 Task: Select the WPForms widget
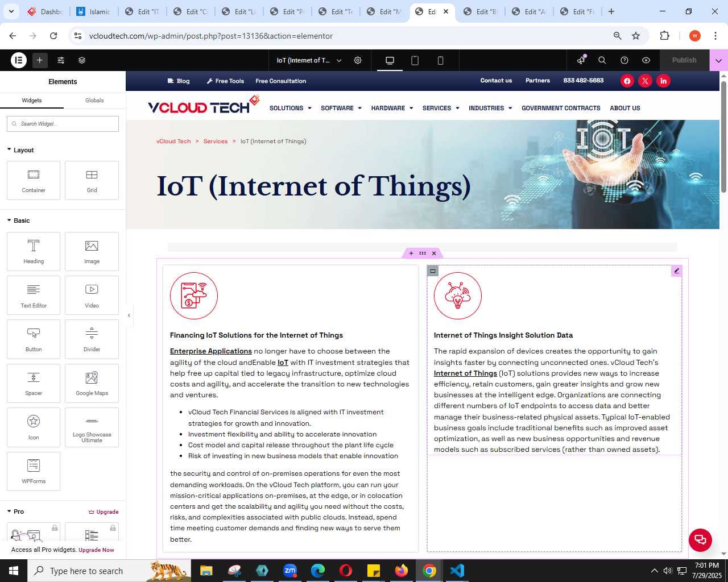tap(34, 471)
